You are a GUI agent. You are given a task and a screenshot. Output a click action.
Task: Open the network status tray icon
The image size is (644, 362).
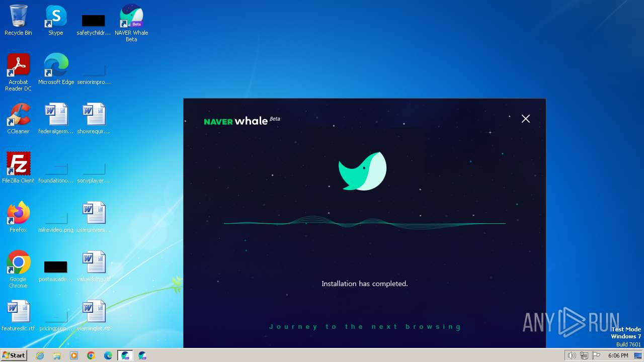584,355
